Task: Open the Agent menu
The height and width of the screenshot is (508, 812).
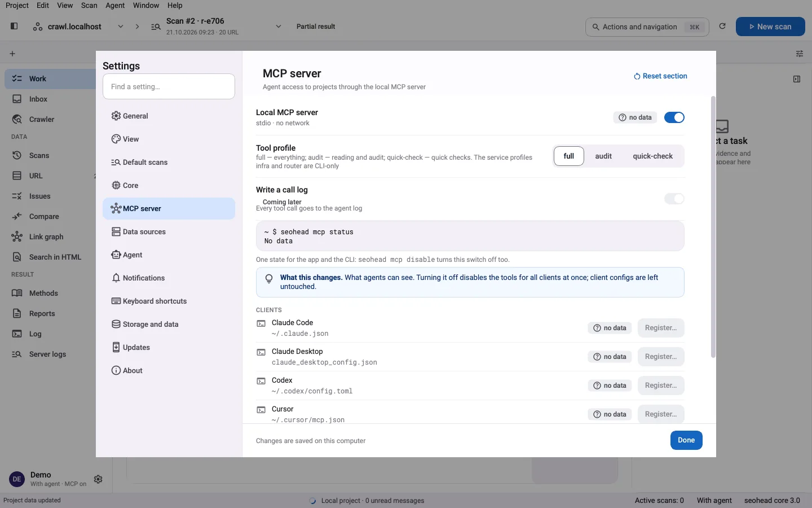Action: 115,5
